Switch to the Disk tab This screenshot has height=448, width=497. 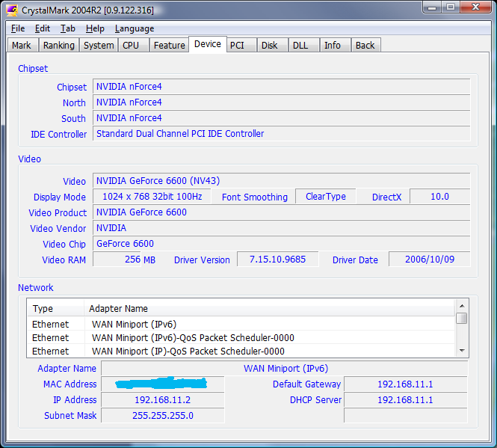pos(273,46)
